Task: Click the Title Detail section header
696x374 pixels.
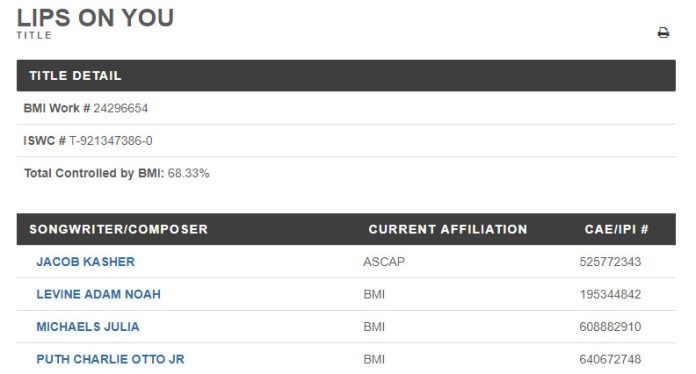Action: 346,75
